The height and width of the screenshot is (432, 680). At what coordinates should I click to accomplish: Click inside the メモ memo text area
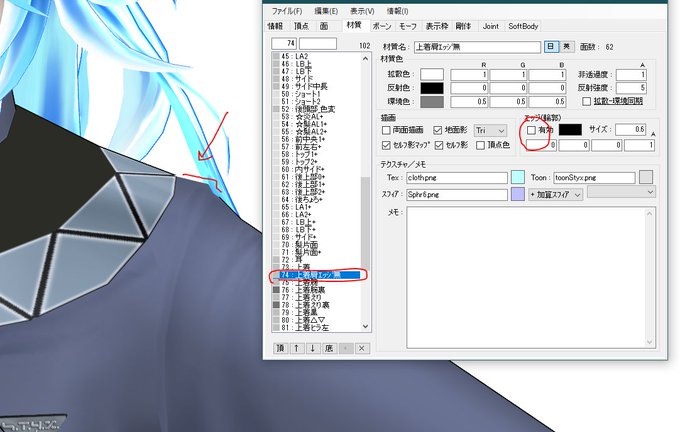(x=531, y=278)
